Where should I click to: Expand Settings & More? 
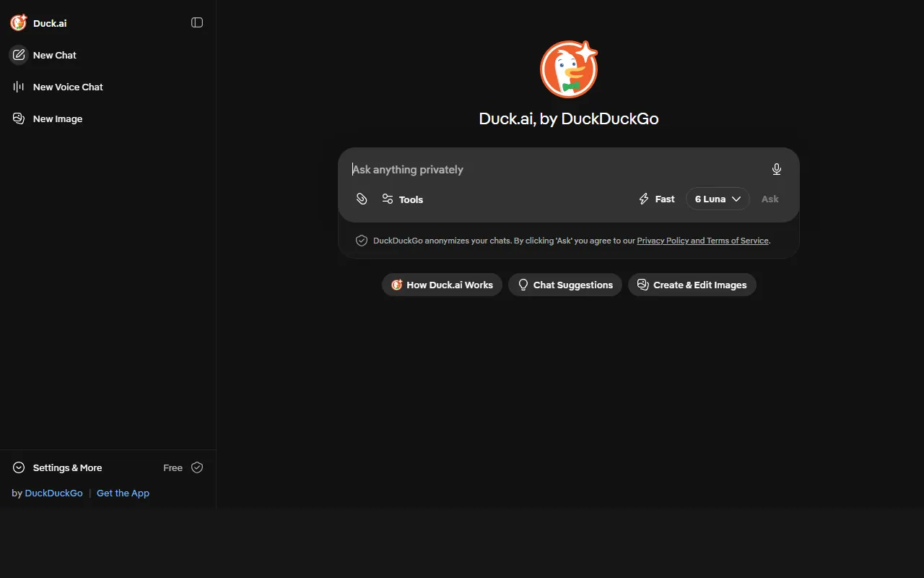(x=58, y=467)
